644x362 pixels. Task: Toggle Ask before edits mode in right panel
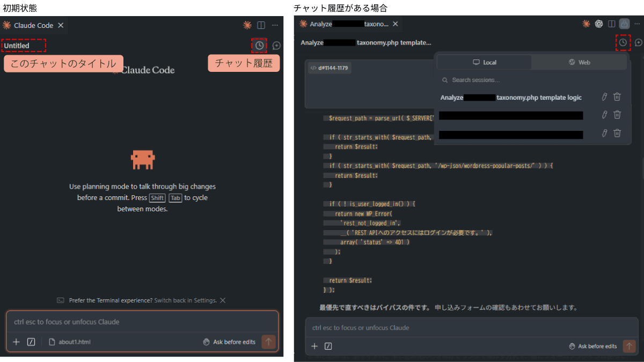click(x=592, y=346)
